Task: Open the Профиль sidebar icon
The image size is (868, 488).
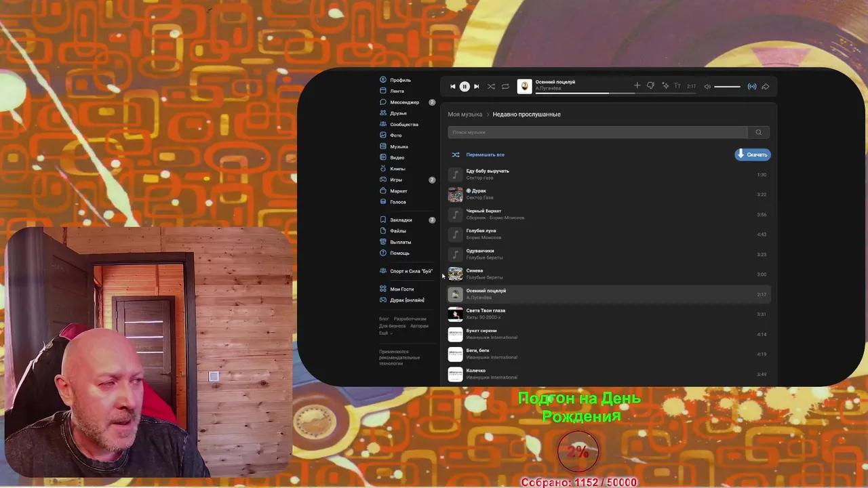Action: [383, 80]
